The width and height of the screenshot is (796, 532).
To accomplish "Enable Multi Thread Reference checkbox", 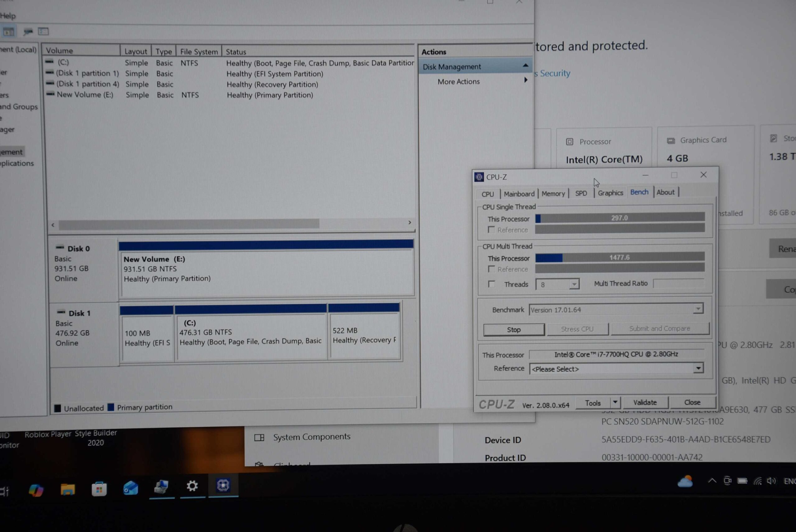I will [x=491, y=269].
